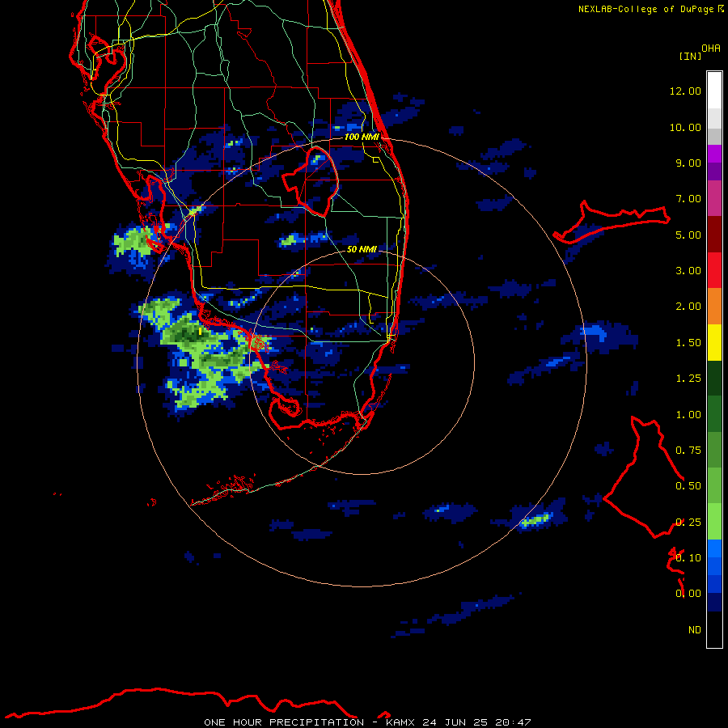Click the ND no-data legend label

click(695, 630)
